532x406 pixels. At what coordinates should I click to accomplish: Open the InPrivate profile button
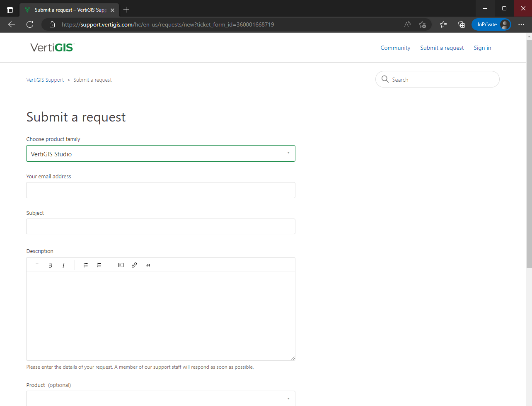coord(491,24)
